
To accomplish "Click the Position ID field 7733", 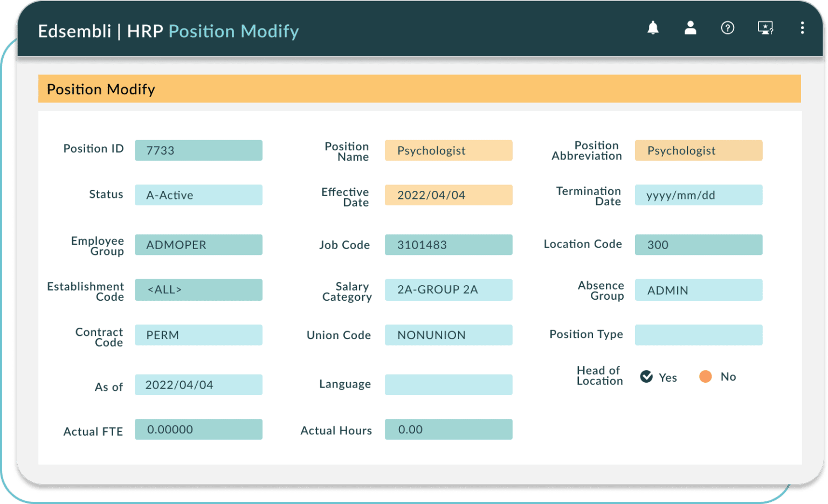I will [198, 150].
